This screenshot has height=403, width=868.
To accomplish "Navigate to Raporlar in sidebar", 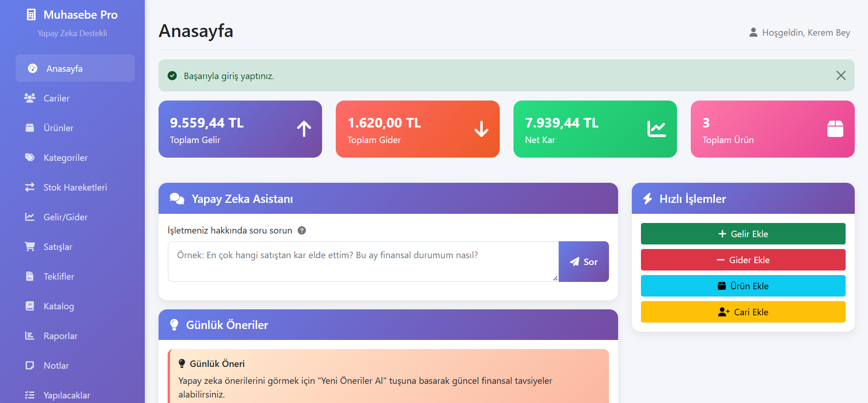I will 60,336.
